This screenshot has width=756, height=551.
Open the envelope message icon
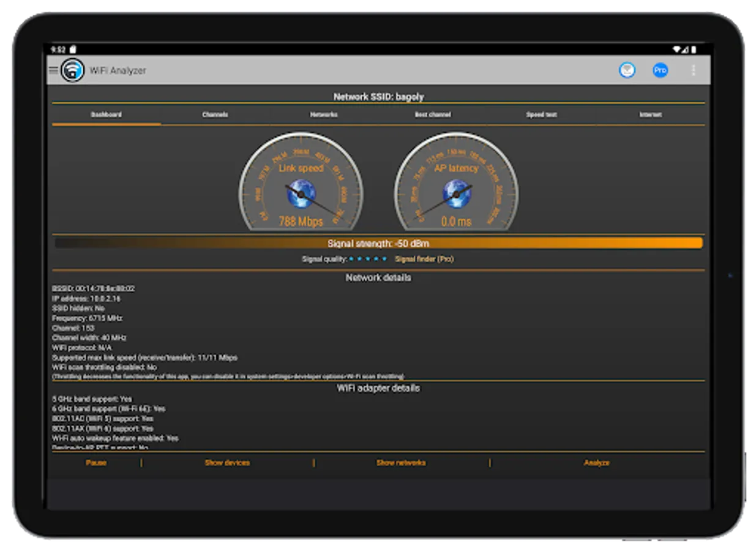[627, 70]
